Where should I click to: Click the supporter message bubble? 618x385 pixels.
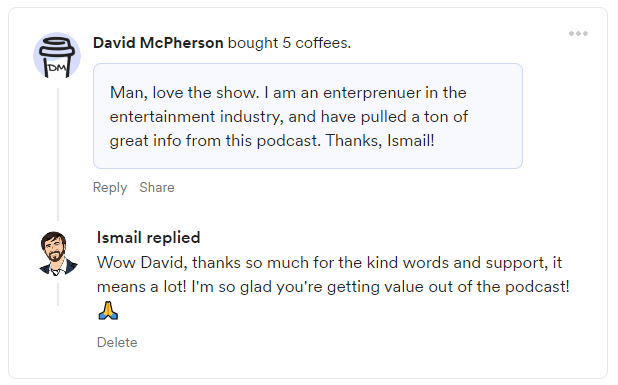(308, 116)
